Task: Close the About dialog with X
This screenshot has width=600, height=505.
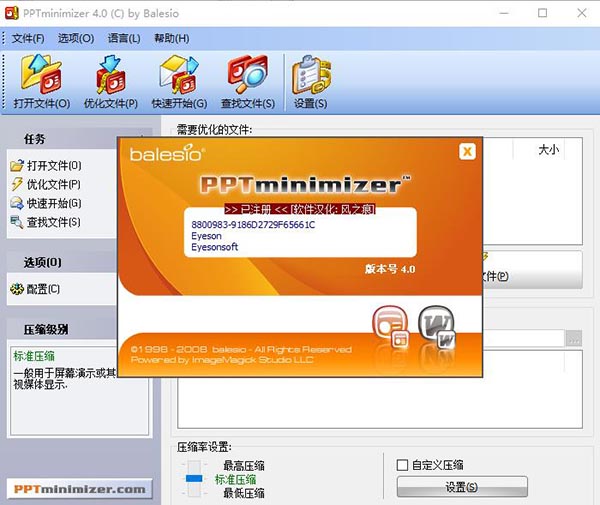Action: 466,152
